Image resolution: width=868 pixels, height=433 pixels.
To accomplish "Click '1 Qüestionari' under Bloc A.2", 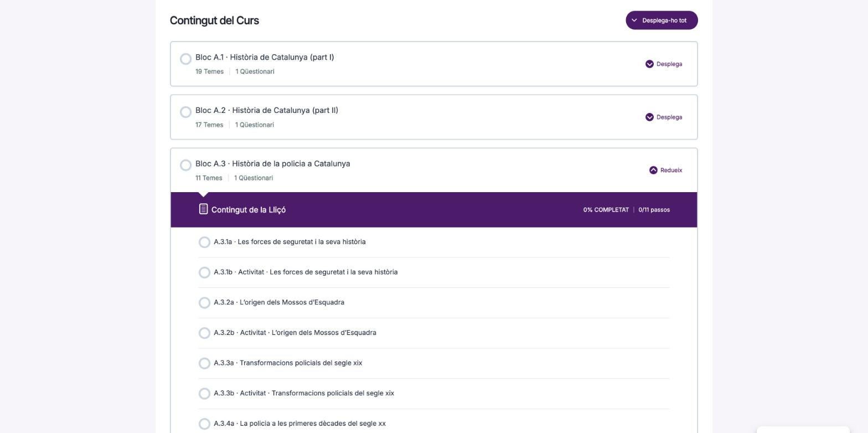I will pos(255,125).
